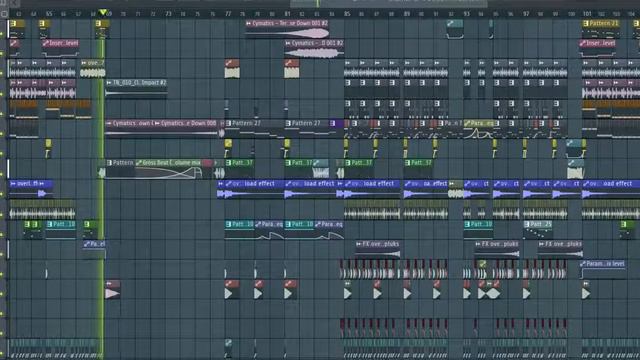Select the FX ove..pluks clip near bar 86
This screenshot has width=640, height=360.
[x=378, y=249]
